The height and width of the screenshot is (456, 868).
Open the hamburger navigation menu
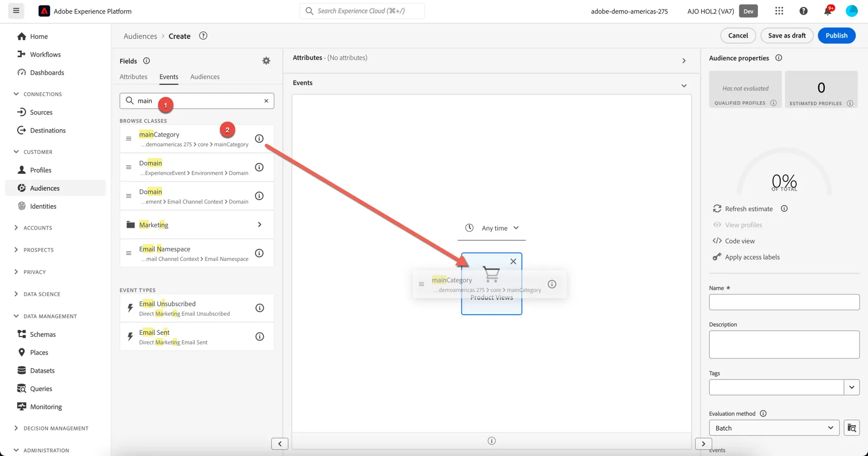point(16,11)
